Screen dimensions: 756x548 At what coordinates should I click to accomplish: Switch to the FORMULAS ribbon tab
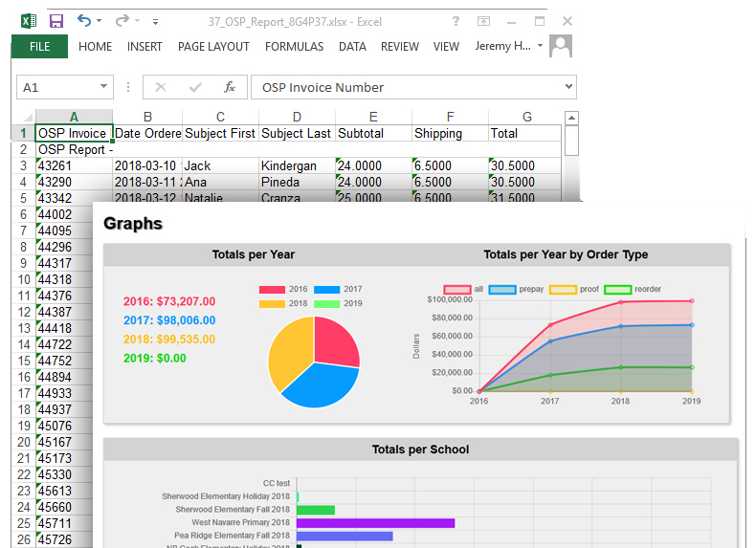pos(294,46)
